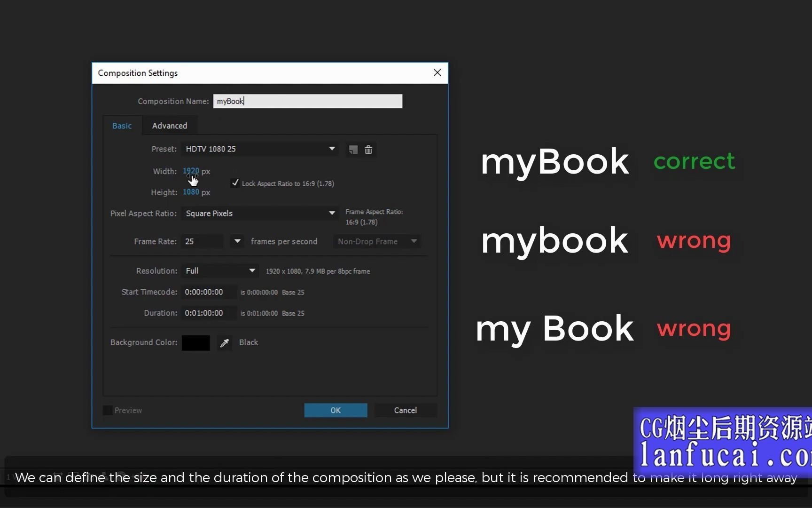812x508 pixels.
Task: Switch to the Basic tab
Action: tap(122, 126)
